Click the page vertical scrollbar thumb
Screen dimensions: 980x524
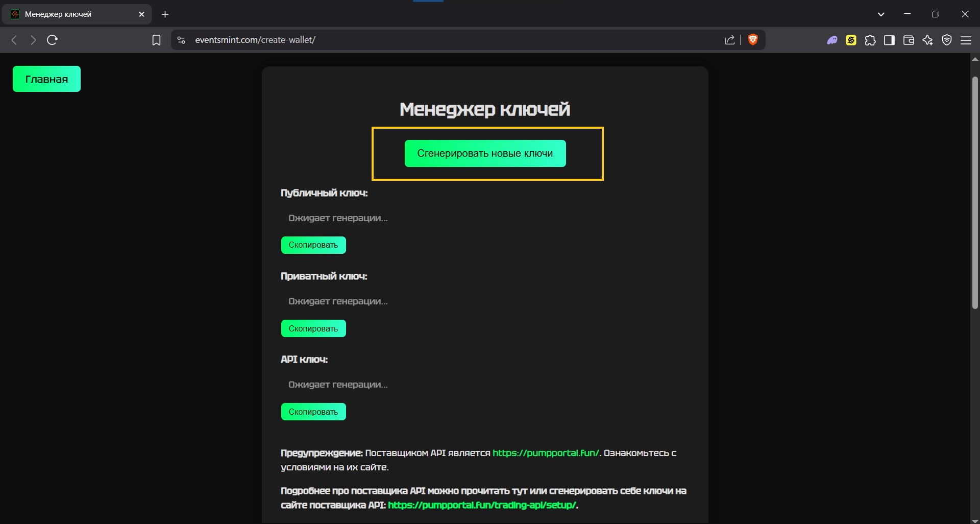point(974,194)
